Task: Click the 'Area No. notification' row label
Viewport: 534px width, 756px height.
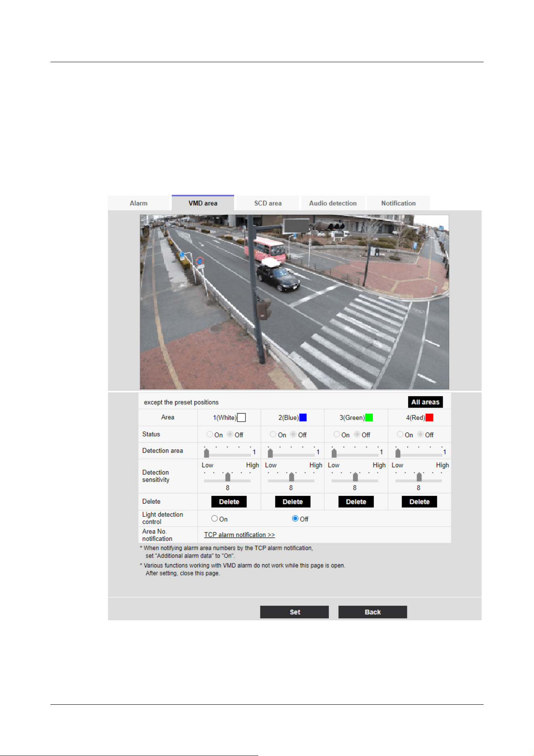Action: click(x=157, y=535)
